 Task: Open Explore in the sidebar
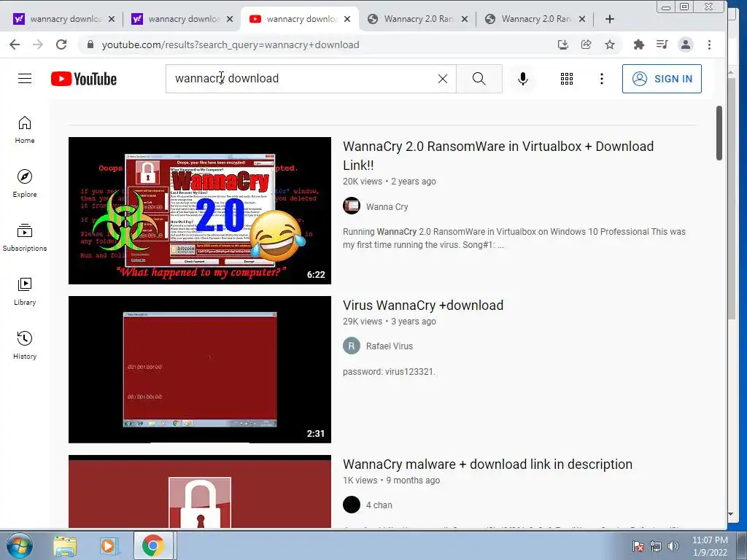click(x=25, y=183)
